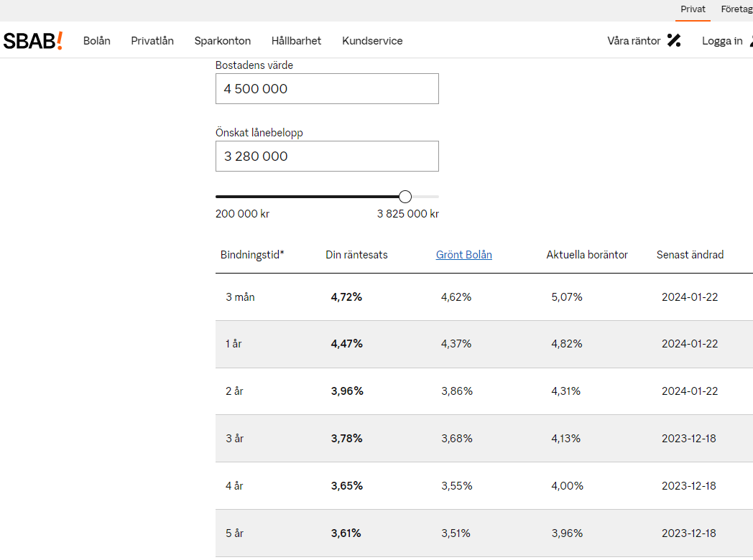Click the Bostadens värde label
The image size is (753, 560).
(254, 65)
